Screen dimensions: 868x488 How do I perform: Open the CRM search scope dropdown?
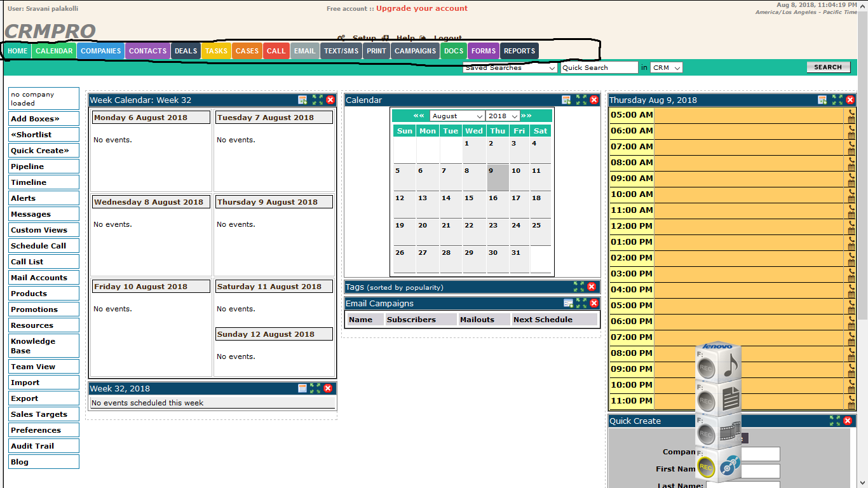pos(667,67)
